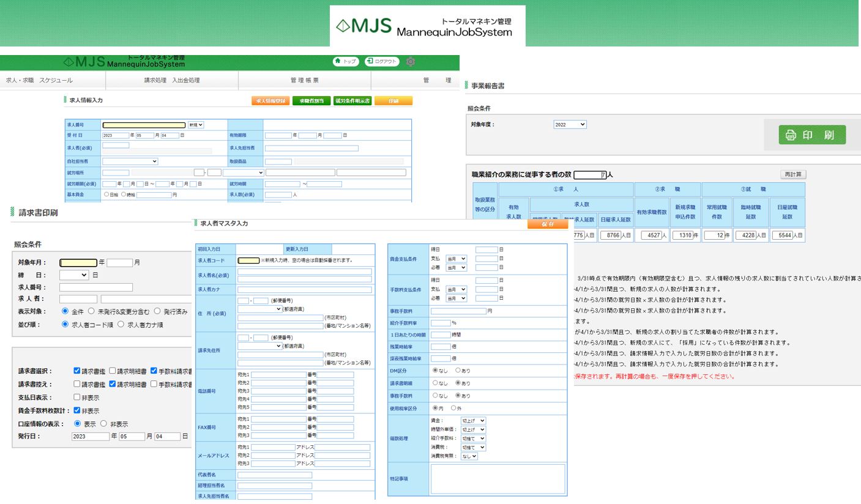Toggle 請求明細書 checkbox in 請求書選択

pos(113,371)
